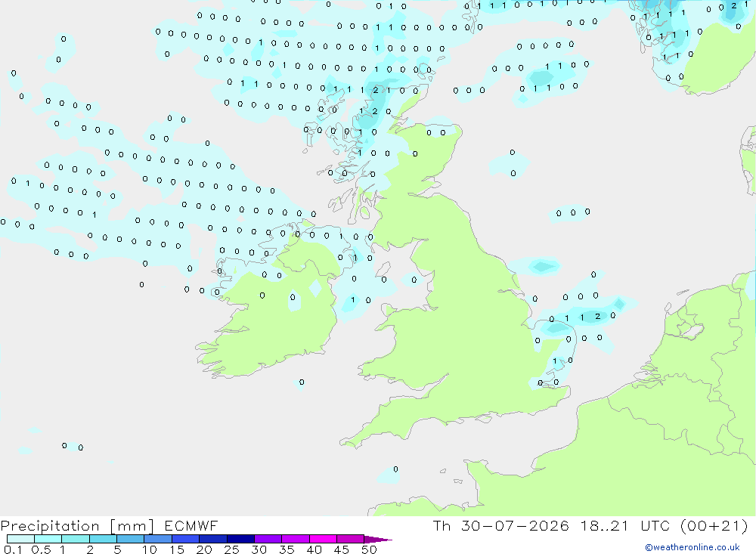
Task: Click the legend label '30'
Action: pyautogui.click(x=259, y=549)
